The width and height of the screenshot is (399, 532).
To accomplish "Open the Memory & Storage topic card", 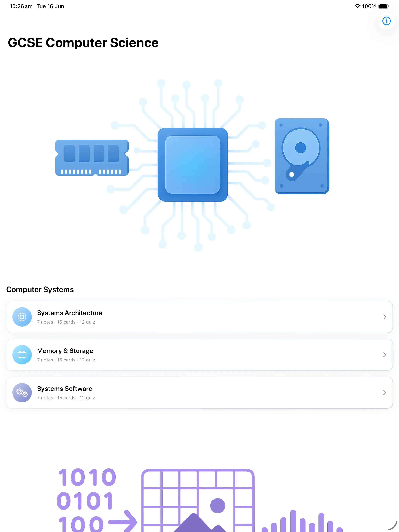I will pyautogui.click(x=199, y=355).
